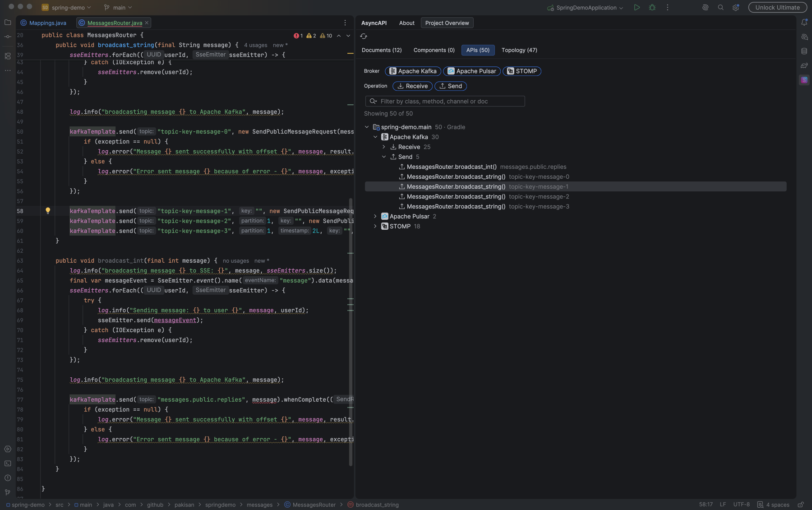This screenshot has width=812, height=510.
Task: Select broadcast_int() messages.public.replies row
Action: pos(575,167)
